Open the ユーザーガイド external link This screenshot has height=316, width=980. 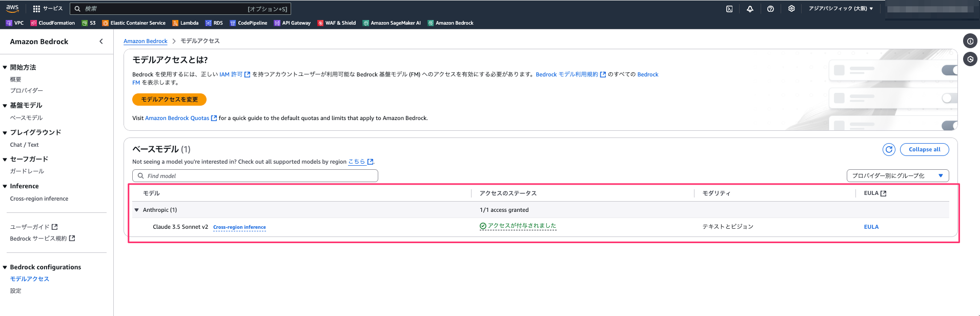(x=34, y=227)
